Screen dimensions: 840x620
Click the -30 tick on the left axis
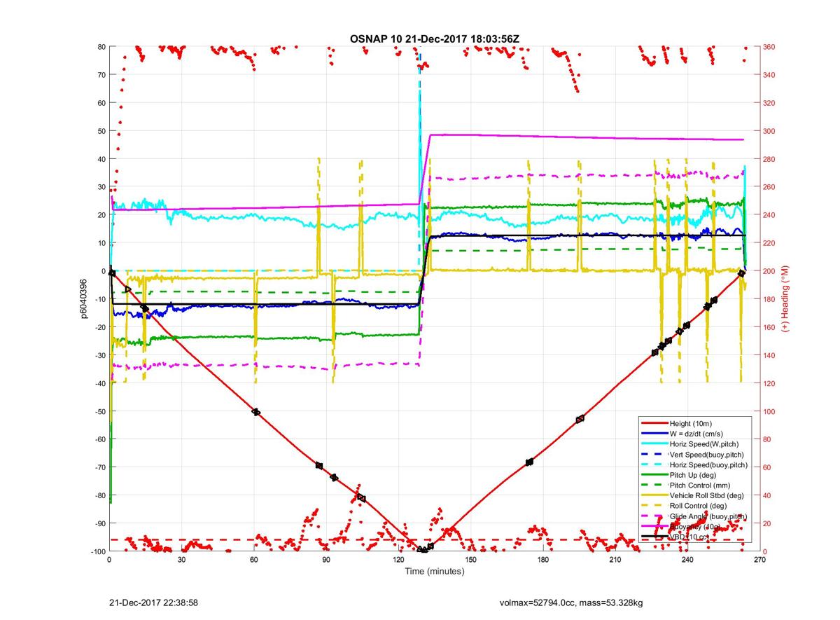(99, 355)
